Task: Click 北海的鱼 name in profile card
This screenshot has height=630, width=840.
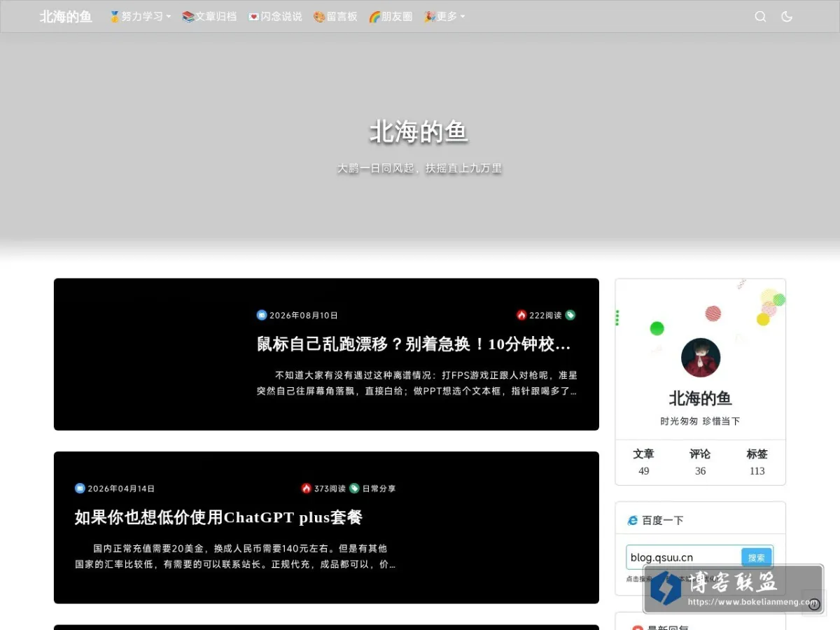Action: tap(701, 398)
